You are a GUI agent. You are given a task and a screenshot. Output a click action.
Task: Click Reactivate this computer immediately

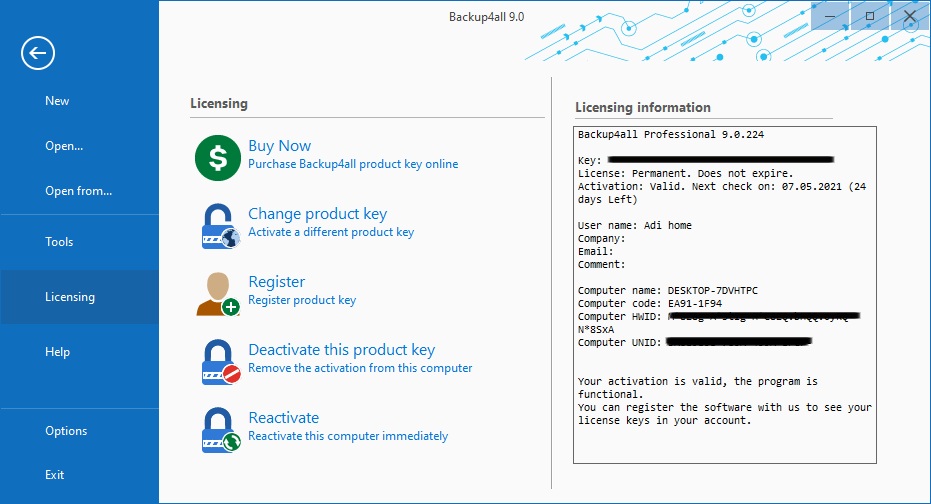348,436
